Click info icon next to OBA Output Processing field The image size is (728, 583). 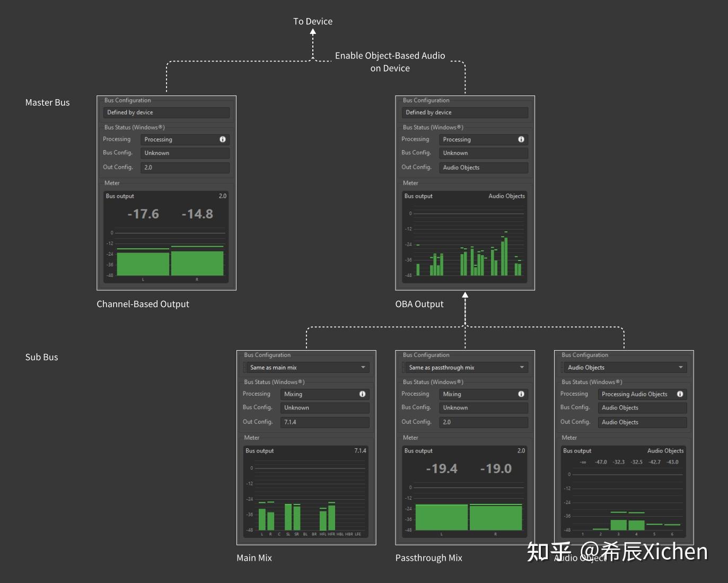520,139
